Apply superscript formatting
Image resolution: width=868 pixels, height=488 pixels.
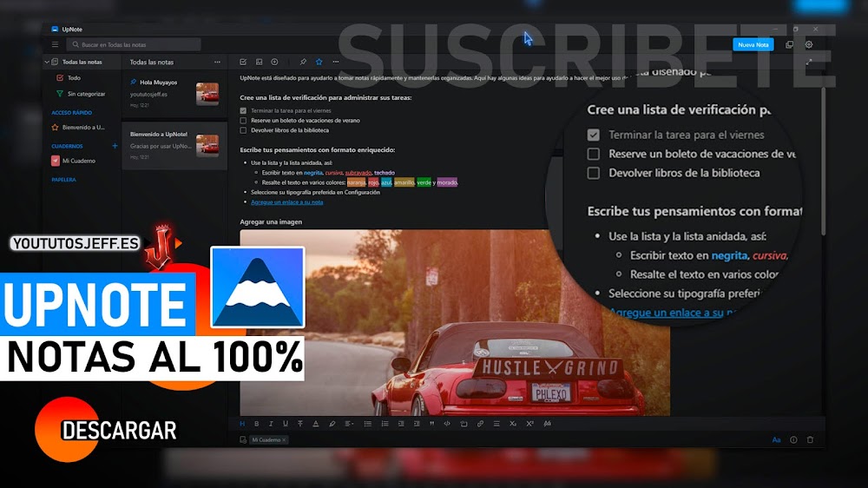point(529,424)
